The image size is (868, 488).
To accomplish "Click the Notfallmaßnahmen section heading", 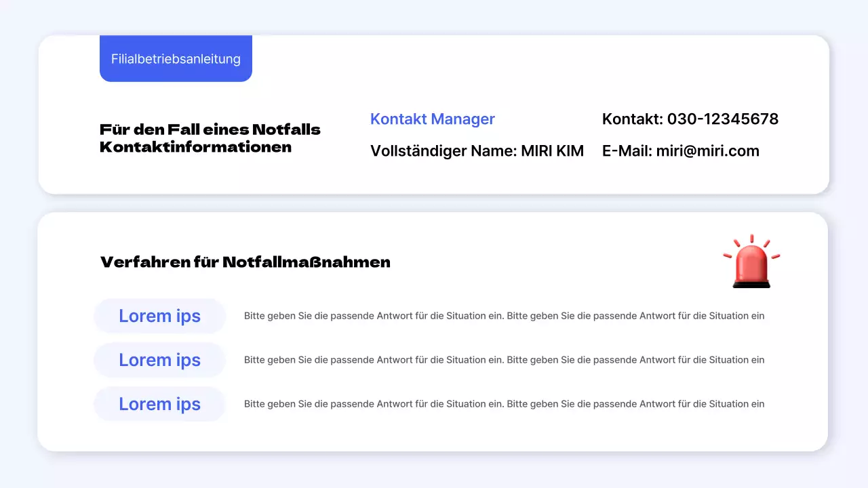I will click(245, 262).
